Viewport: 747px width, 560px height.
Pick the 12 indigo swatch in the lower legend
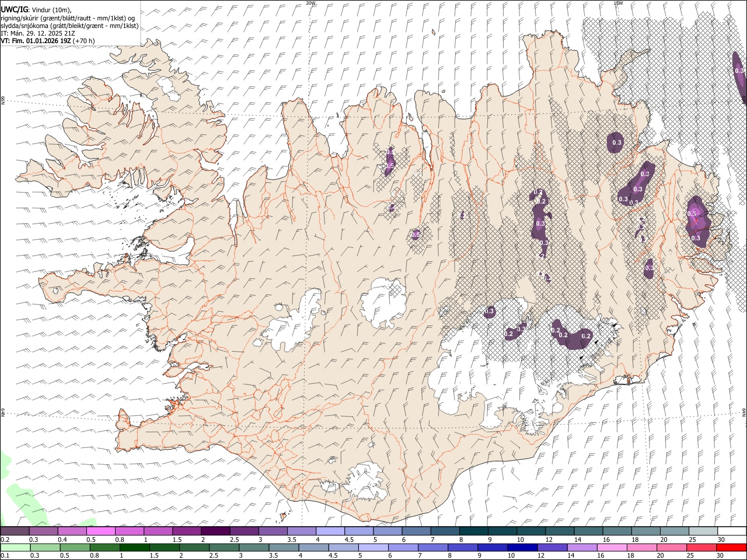[x=552, y=547]
